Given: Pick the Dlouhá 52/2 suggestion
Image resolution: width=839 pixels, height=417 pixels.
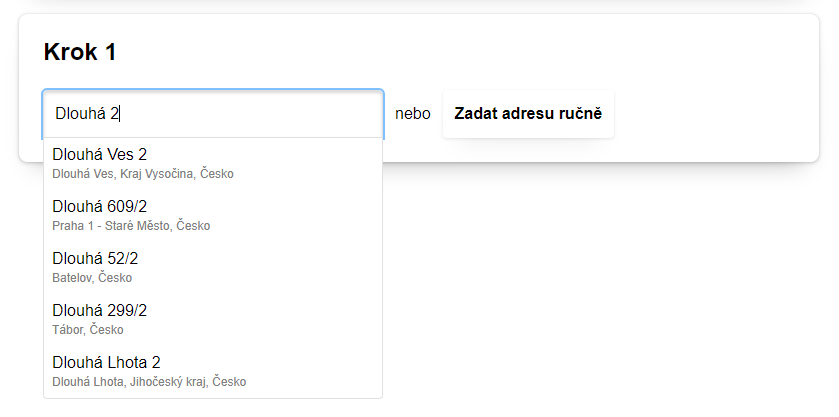Looking at the screenshot, I should (213, 267).
